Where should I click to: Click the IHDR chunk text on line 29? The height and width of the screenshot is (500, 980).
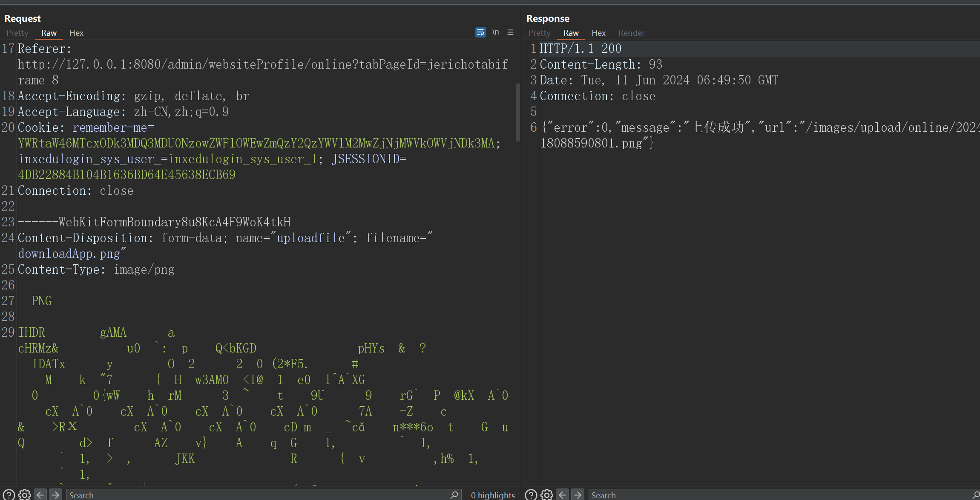click(32, 332)
